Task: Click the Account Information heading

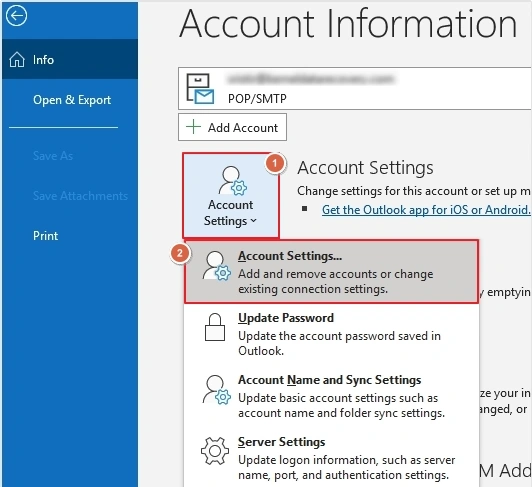Action: point(348,24)
